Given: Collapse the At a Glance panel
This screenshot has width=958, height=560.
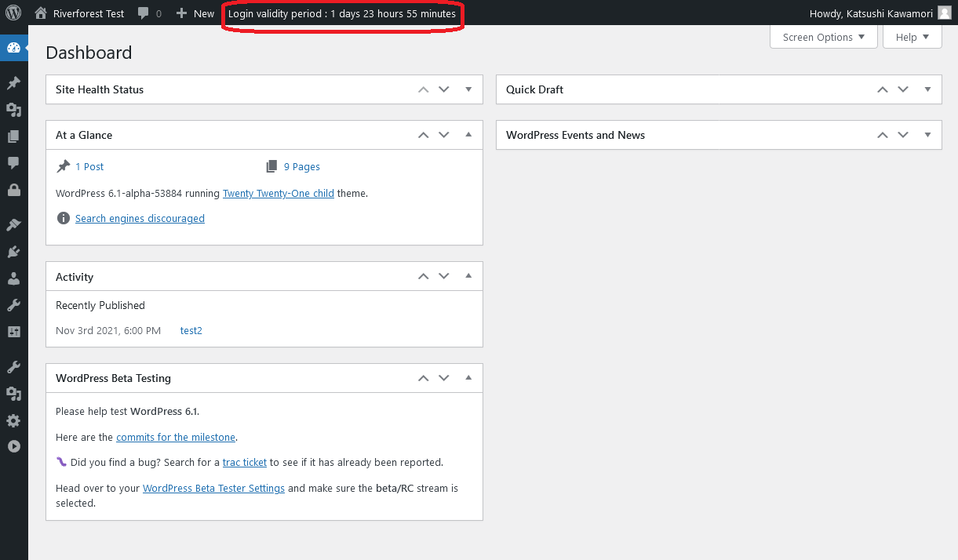Looking at the screenshot, I should 468,135.
